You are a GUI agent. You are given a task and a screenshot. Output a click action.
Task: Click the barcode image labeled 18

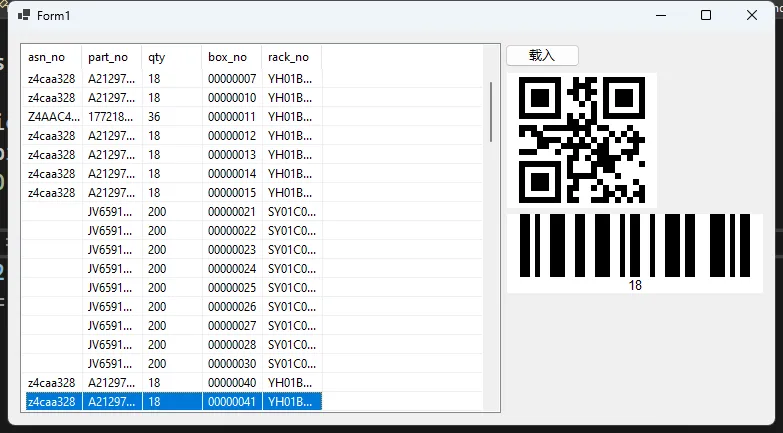click(635, 253)
